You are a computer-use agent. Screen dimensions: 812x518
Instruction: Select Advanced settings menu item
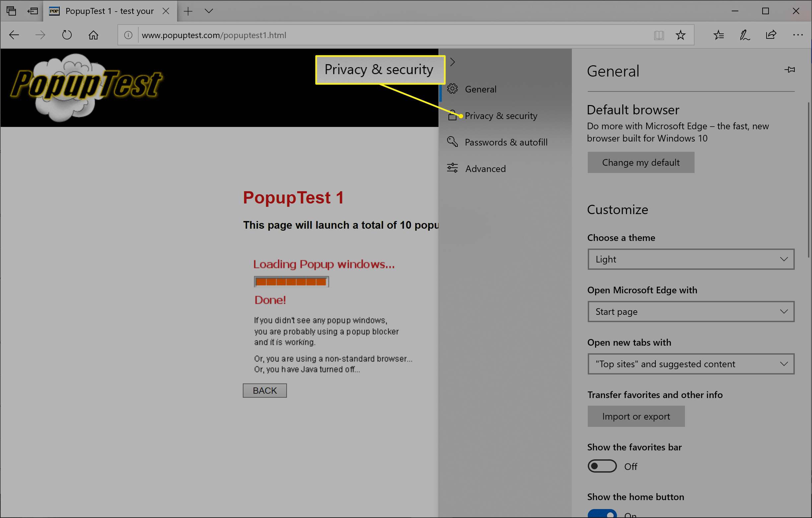coord(485,168)
